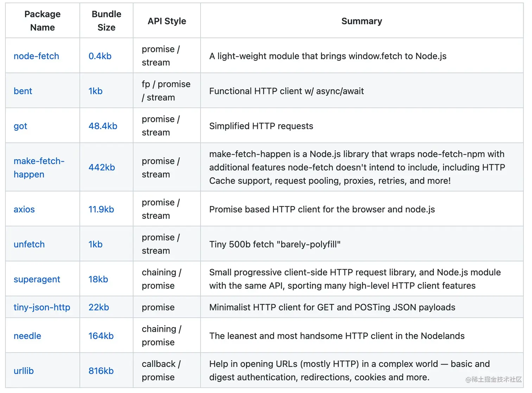Click the make-fetch-happen summary paragraph
532x393 pixels.
pyautogui.click(x=357, y=167)
